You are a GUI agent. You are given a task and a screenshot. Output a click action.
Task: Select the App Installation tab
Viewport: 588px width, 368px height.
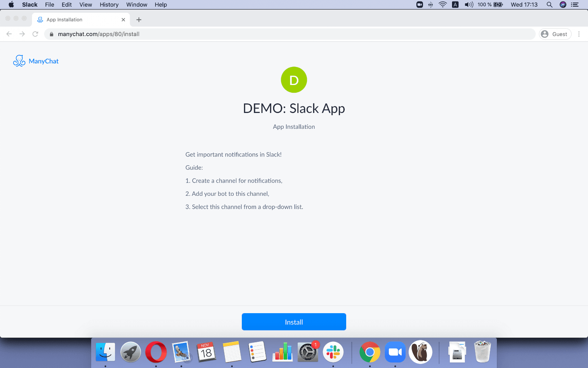tap(81, 20)
